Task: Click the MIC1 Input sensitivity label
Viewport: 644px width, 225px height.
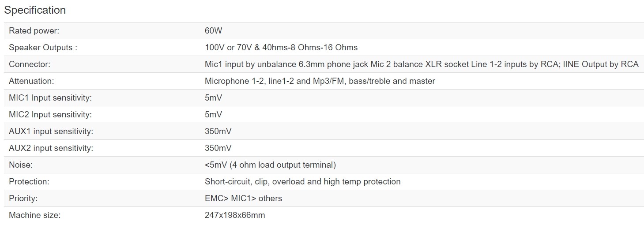Action: (x=50, y=98)
